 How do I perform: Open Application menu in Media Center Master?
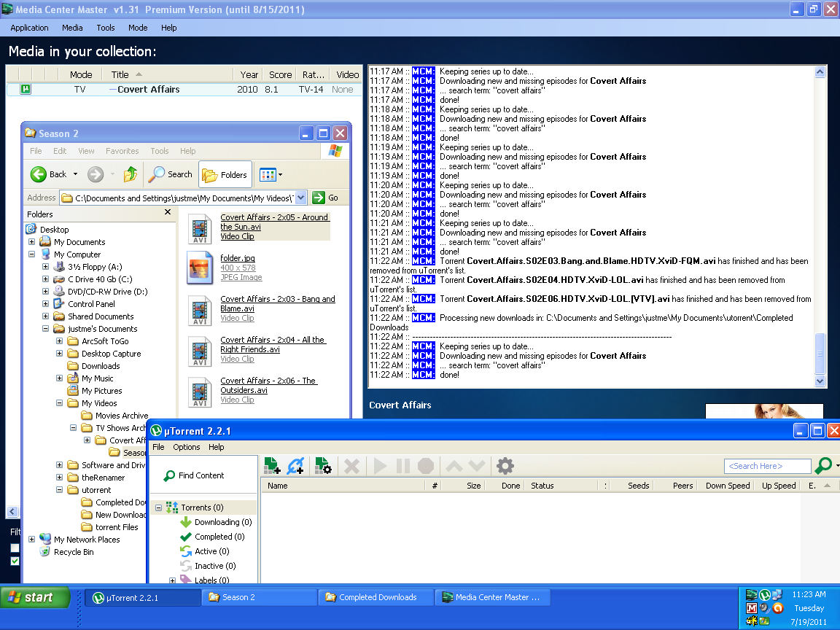tap(29, 28)
